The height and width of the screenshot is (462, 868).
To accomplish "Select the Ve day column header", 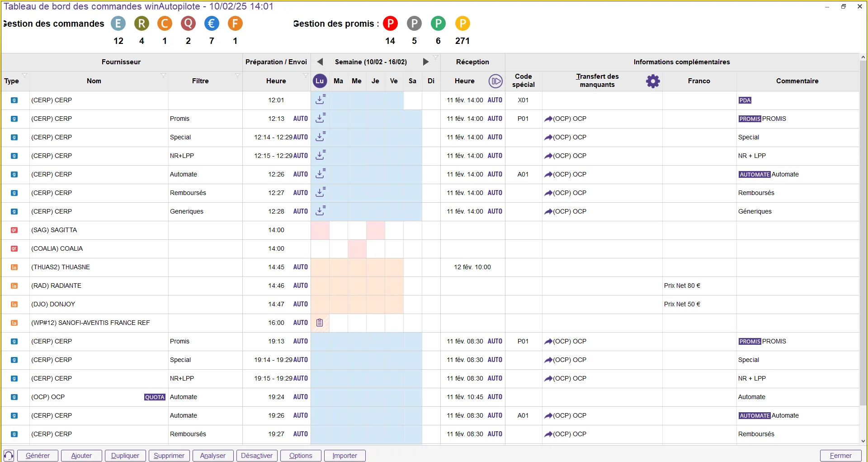I will point(394,81).
